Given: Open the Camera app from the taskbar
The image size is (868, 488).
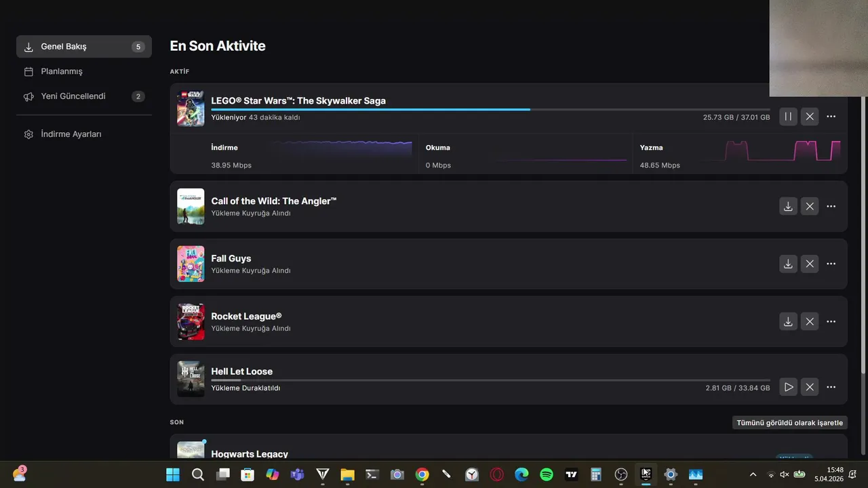Looking at the screenshot, I should tap(397, 474).
